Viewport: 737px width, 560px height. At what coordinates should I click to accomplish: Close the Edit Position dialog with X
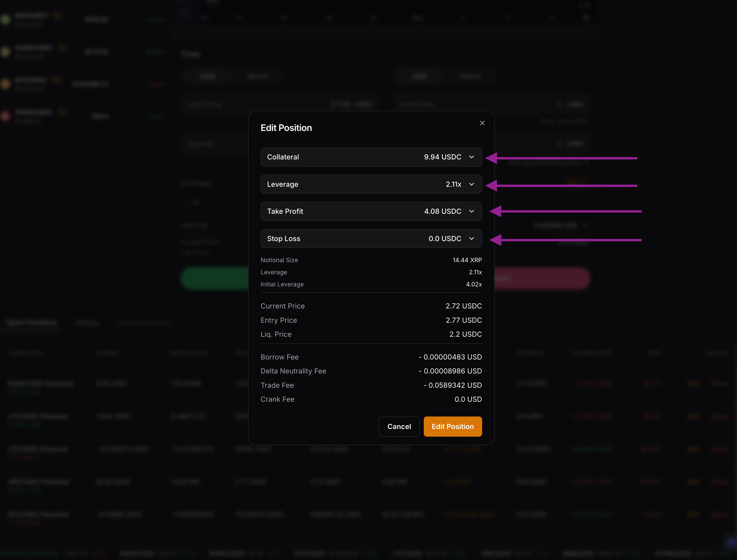[x=482, y=123]
